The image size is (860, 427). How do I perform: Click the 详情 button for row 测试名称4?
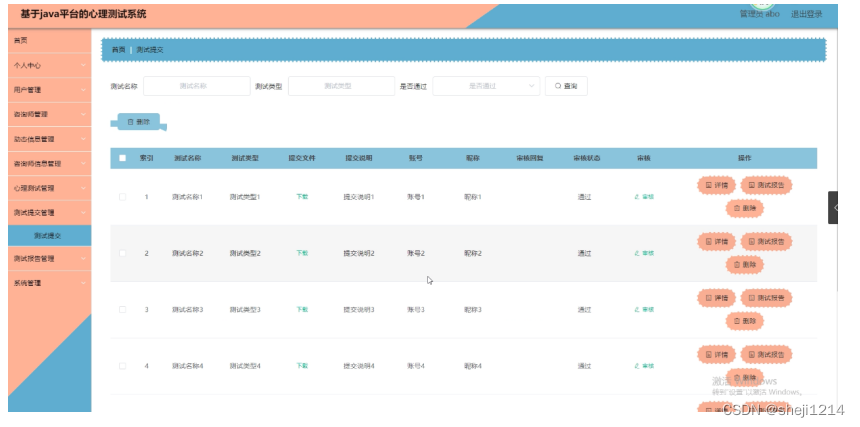[x=716, y=355]
